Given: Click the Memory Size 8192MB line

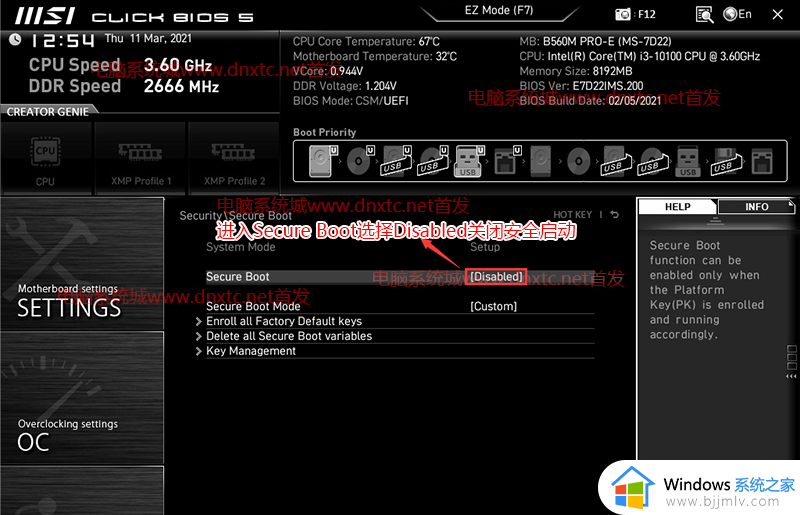Looking at the screenshot, I should [576, 71].
